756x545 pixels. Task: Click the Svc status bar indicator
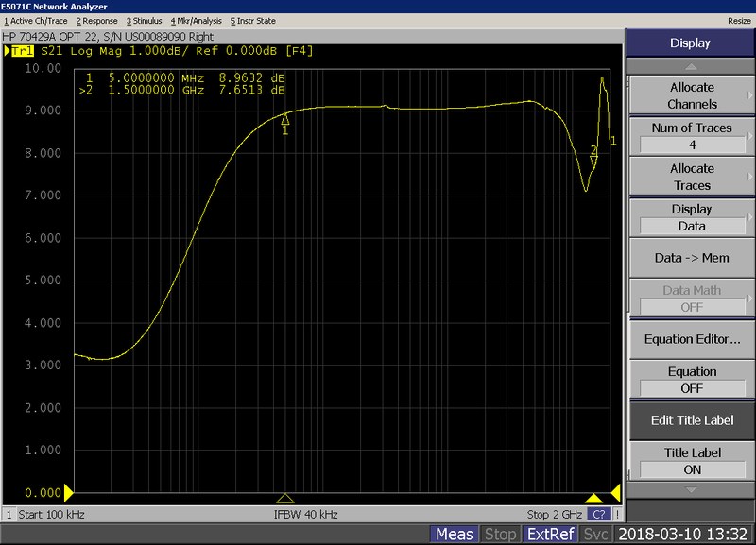pos(595,535)
